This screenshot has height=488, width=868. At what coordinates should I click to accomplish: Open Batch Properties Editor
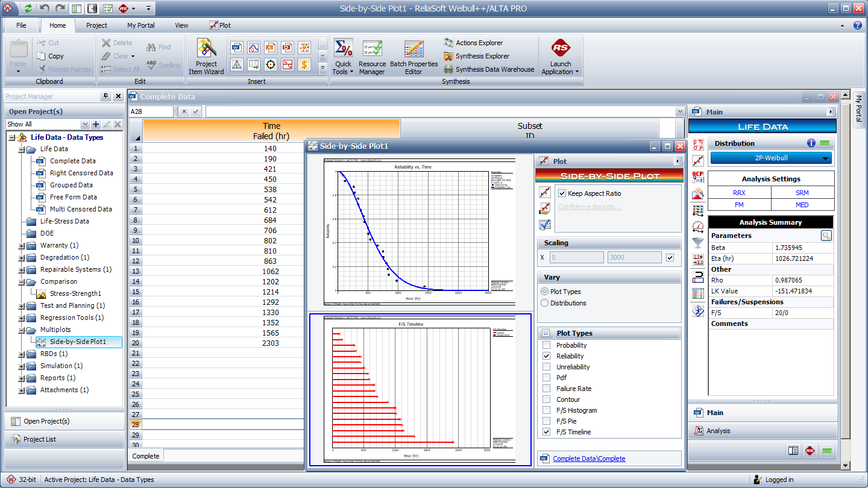[x=414, y=57]
